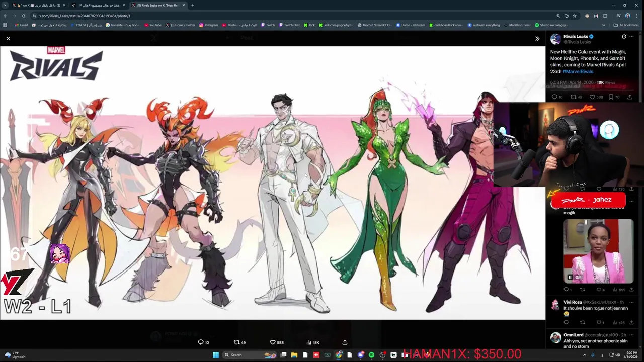This screenshot has height=362, width=644.
Task: Reply to the tweet (10 replies) in side panel
Action: point(557,97)
